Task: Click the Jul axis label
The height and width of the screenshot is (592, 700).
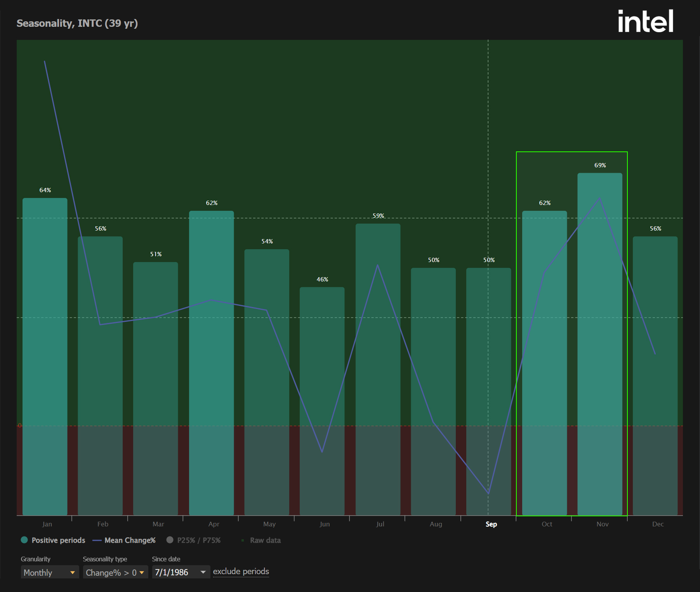Action: (x=380, y=524)
